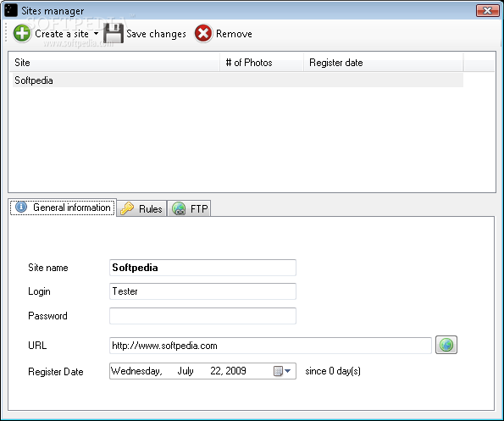
Task: Click the Remove text label
Action: pyautogui.click(x=234, y=34)
